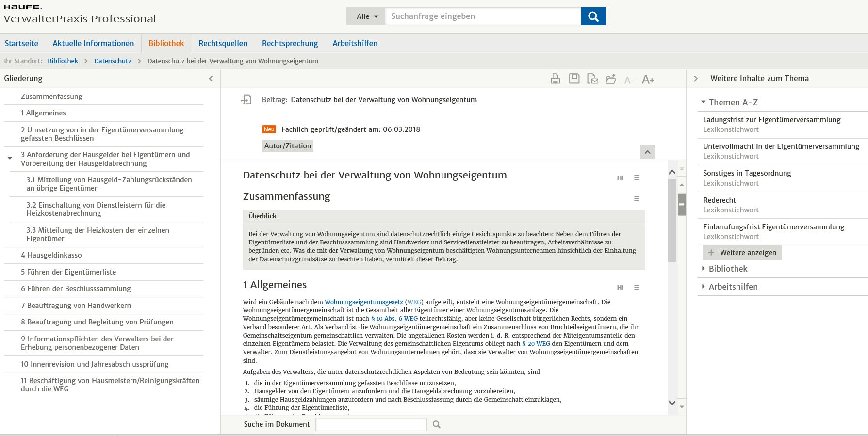868x436 pixels.
Task: Click the outer scrollbar small up arrow
Action: [x=682, y=185]
